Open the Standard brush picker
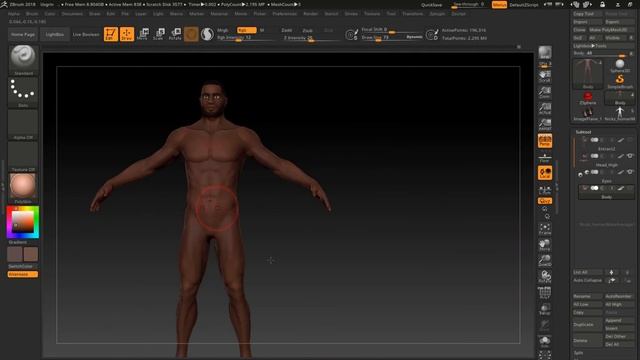Screen dimensions: 640x360 [x=23, y=60]
